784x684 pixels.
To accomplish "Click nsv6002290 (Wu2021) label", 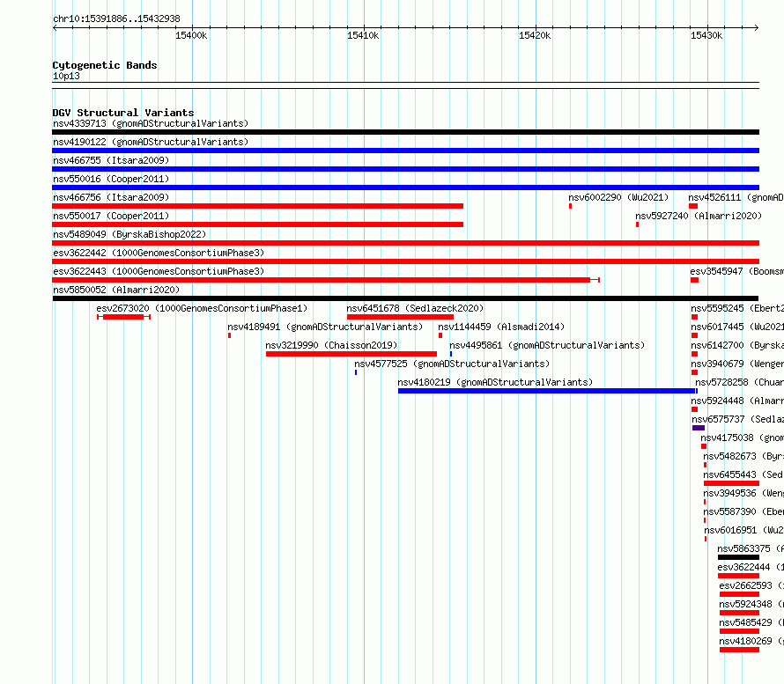I will click(x=618, y=197).
